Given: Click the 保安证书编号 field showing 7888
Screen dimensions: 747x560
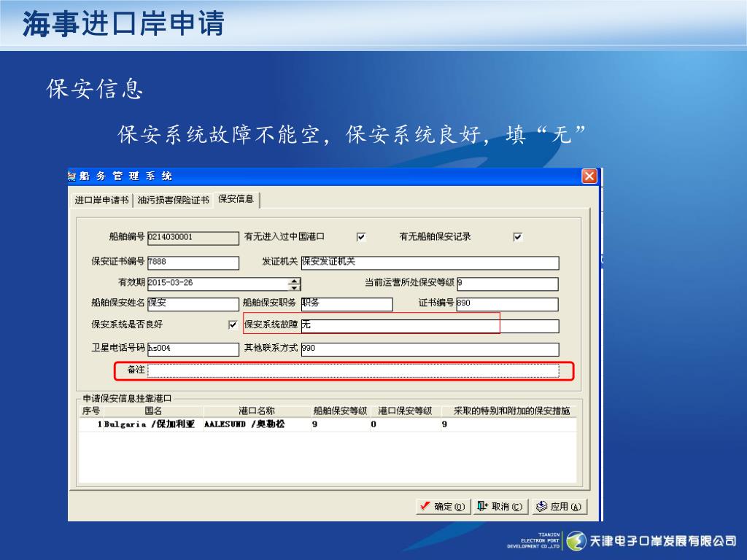Looking at the screenshot, I should click(193, 262).
